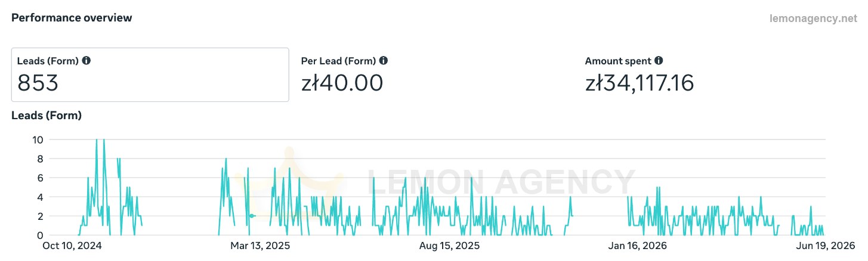The width and height of the screenshot is (868, 261).
Task: Select the Leads (Form) metric card
Action: (x=150, y=74)
